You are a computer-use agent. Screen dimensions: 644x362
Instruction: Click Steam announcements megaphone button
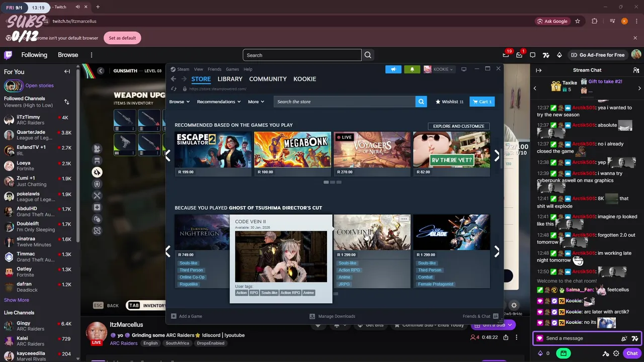pyautogui.click(x=393, y=69)
